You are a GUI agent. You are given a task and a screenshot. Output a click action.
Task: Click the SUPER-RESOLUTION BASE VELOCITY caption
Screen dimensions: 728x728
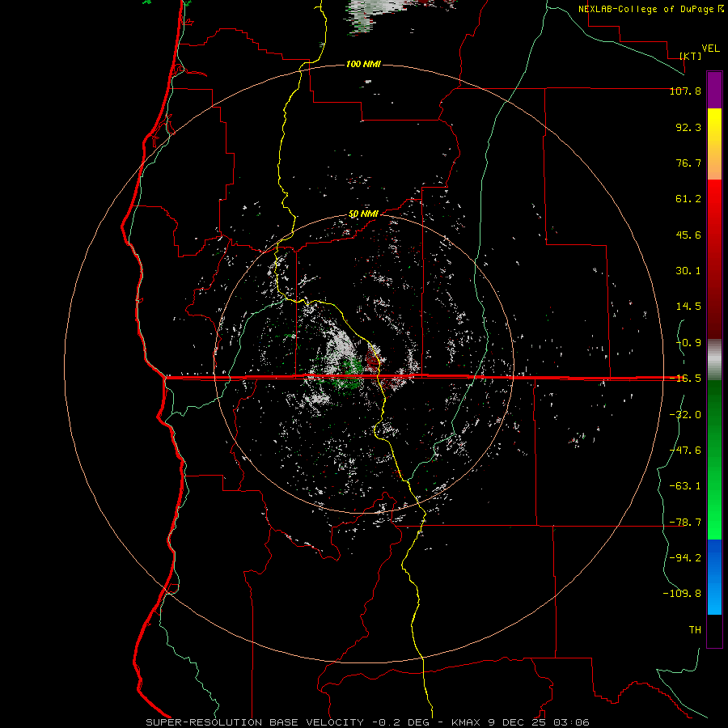click(255, 722)
